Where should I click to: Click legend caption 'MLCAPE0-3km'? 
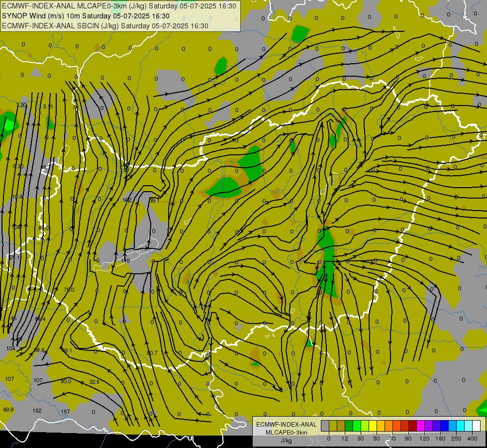(286, 433)
